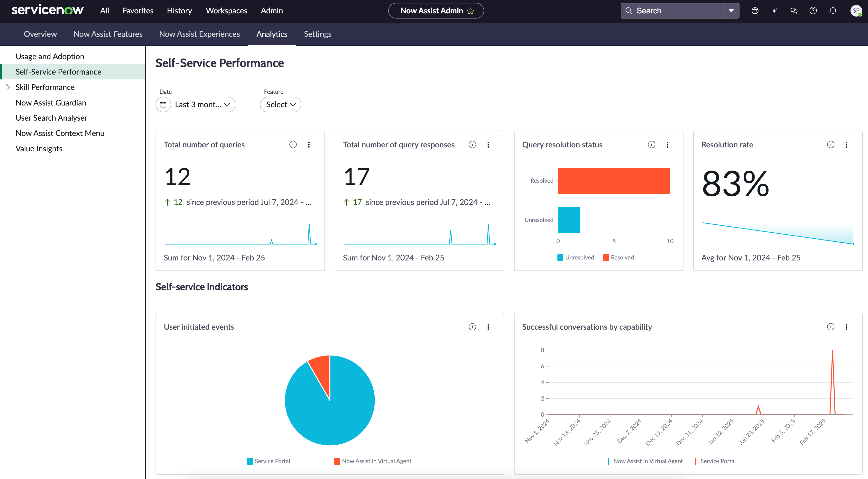Viewport: 868px width, 479px height.
Task: Open more options for Resolution rate card
Action: coord(846,145)
